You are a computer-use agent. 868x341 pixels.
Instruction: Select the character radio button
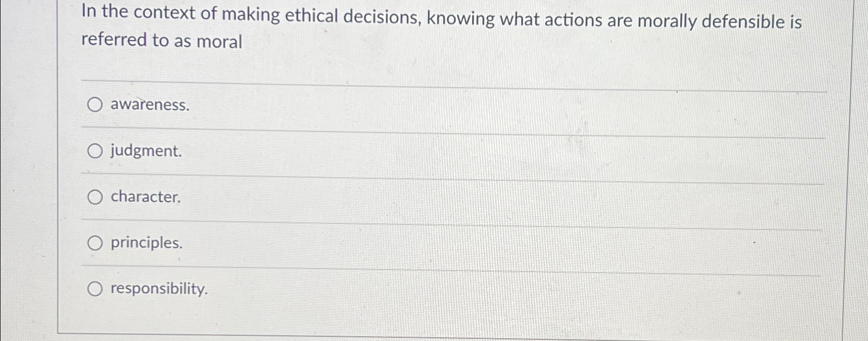click(x=95, y=196)
